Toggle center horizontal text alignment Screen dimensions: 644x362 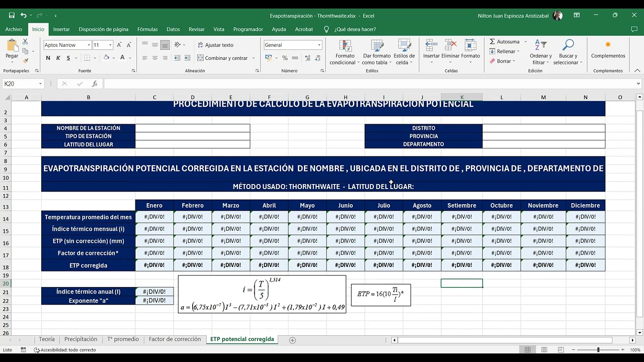(155, 58)
